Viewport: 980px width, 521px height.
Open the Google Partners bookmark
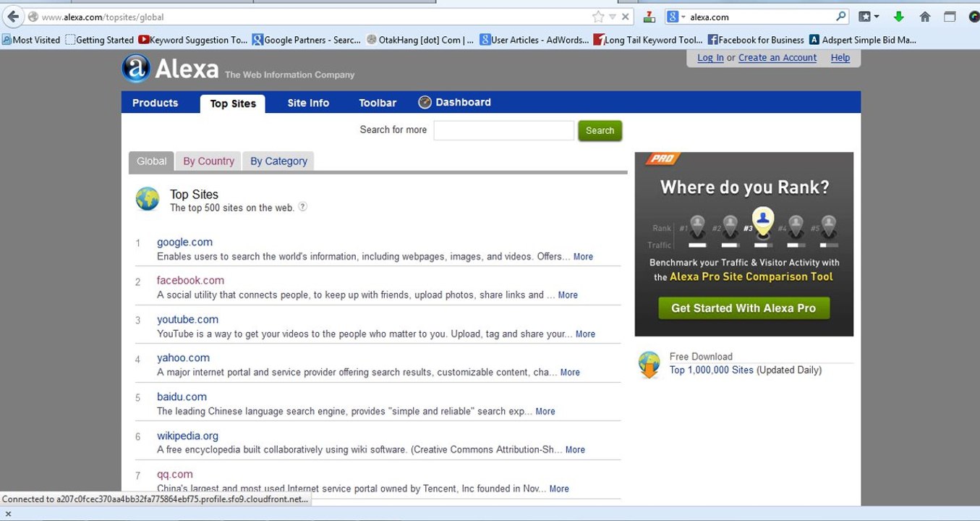click(x=306, y=40)
